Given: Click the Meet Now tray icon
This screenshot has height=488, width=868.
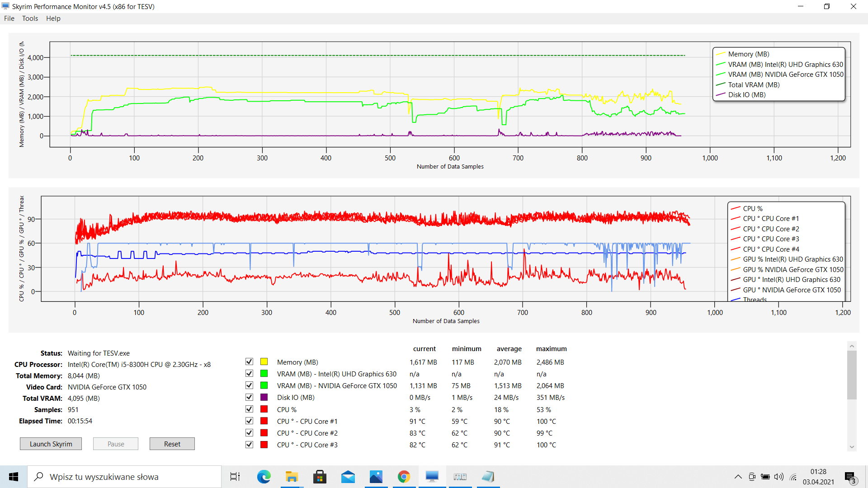Looking at the screenshot, I should (752, 477).
